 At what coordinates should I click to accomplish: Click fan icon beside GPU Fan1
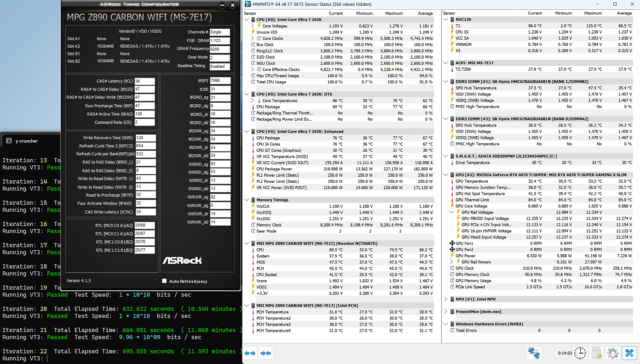(452, 243)
